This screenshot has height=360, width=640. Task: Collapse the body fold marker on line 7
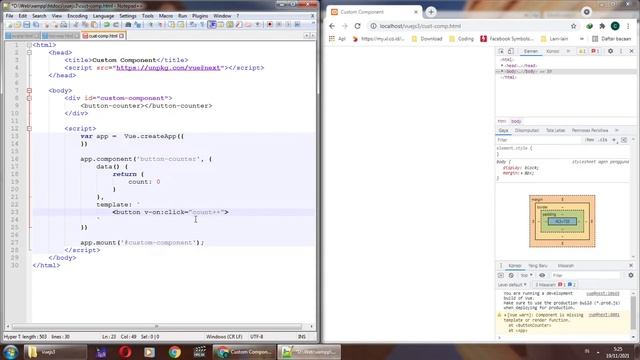tap(29, 91)
